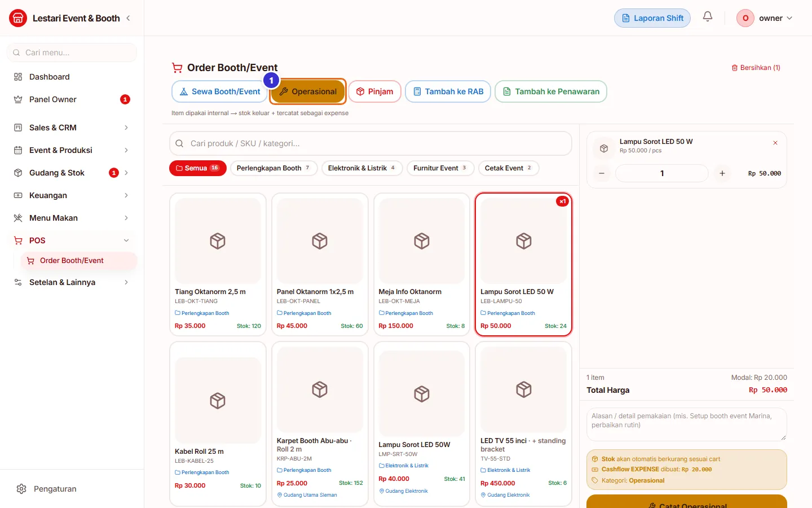Viewport: 812px width, 508px height.
Task: Clear the cart with Bersihkan (1)
Action: (756, 68)
